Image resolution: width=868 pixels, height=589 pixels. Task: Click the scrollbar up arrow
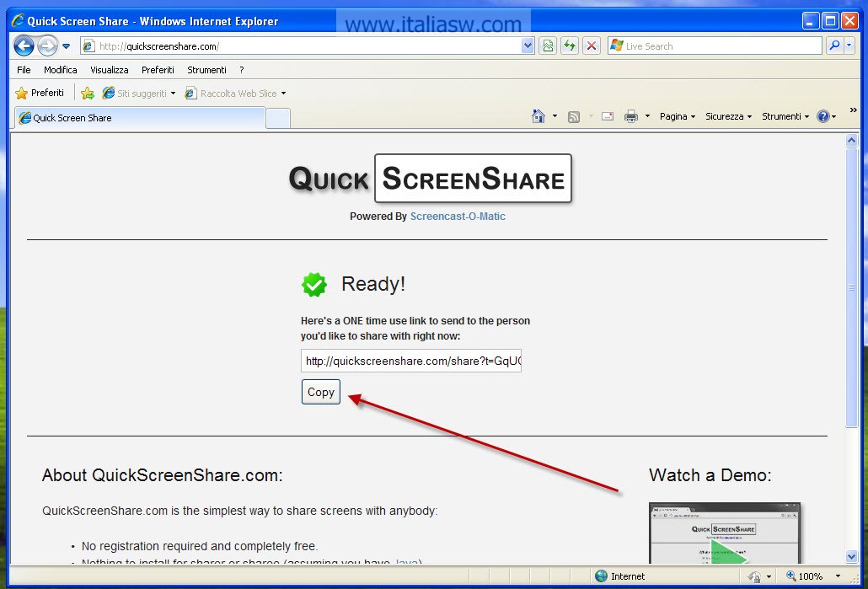(x=852, y=141)
